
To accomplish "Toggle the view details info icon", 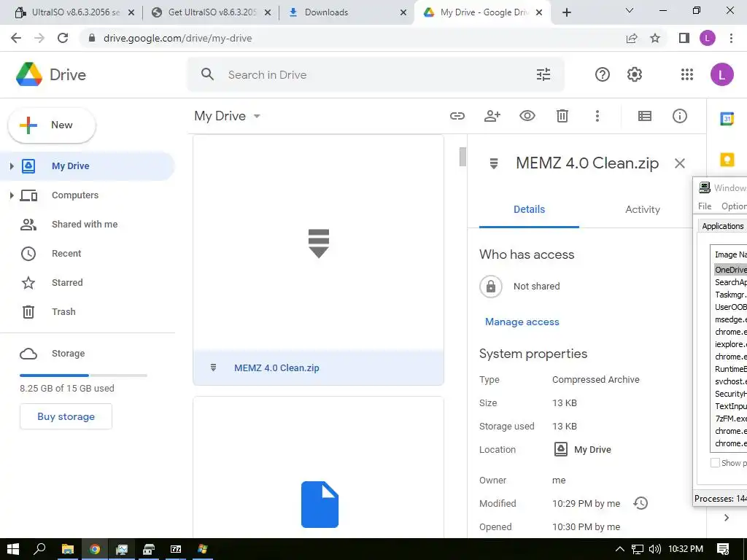I will point(679,116).
